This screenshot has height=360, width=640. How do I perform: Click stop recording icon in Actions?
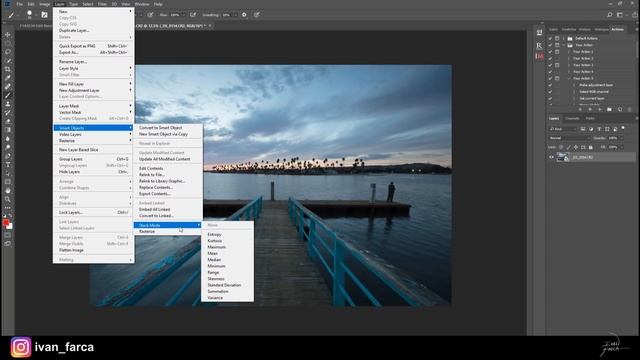click(580, 109)
